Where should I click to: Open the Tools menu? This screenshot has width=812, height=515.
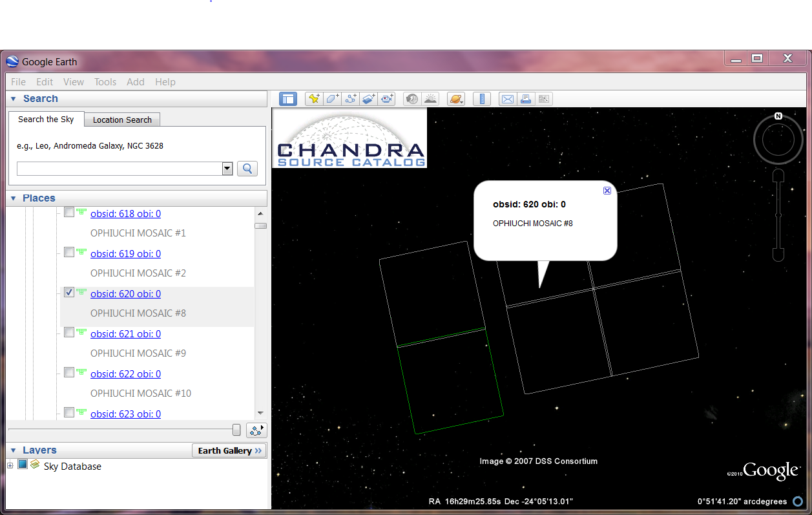[105, 82]
